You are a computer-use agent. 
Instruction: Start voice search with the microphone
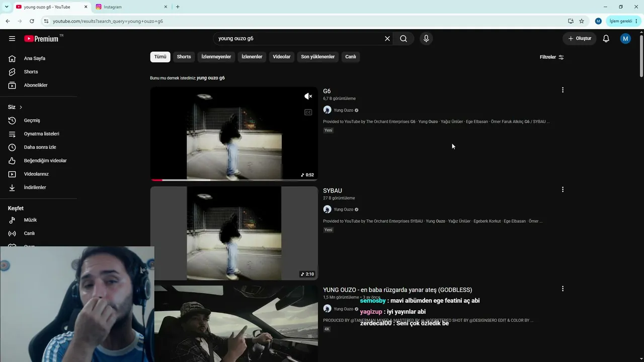point(426,39)
